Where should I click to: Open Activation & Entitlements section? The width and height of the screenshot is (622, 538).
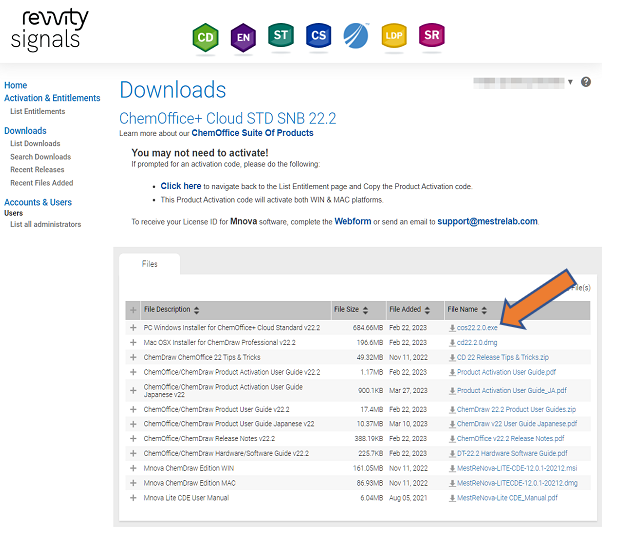point(52,98)
